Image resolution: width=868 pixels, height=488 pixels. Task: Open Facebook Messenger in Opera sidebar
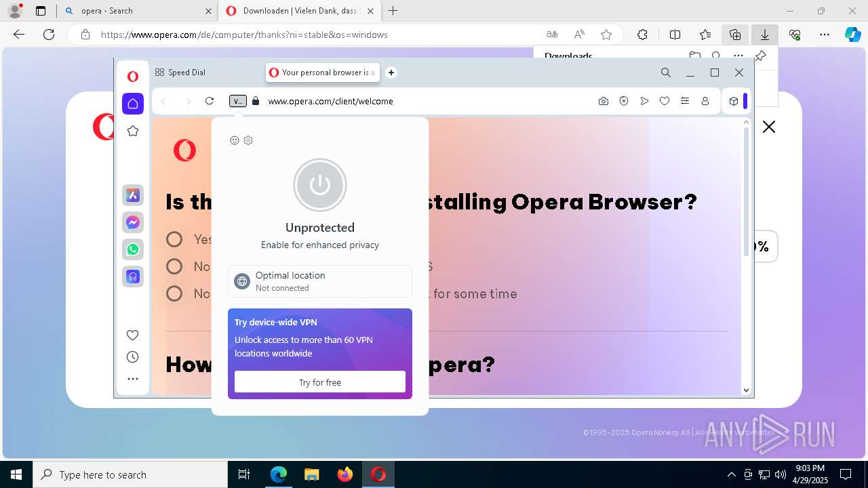[133, 222]
